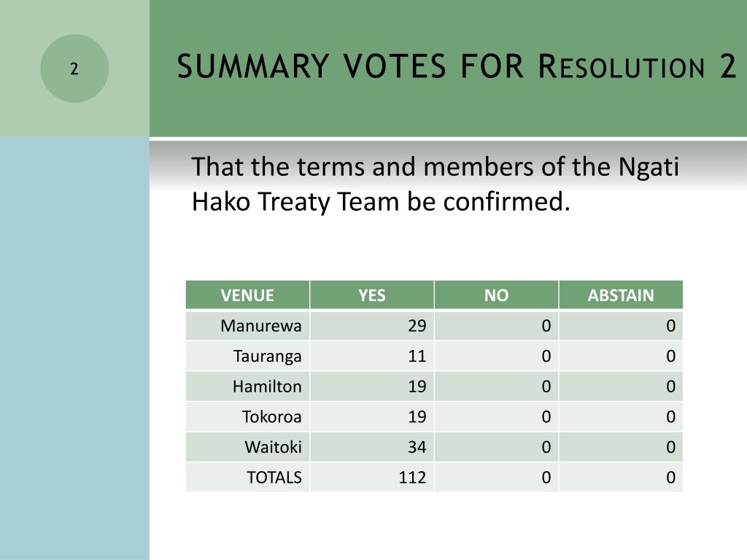Click the Waitoki venue cell
The image size is (747, 560).
pos(248,447)
